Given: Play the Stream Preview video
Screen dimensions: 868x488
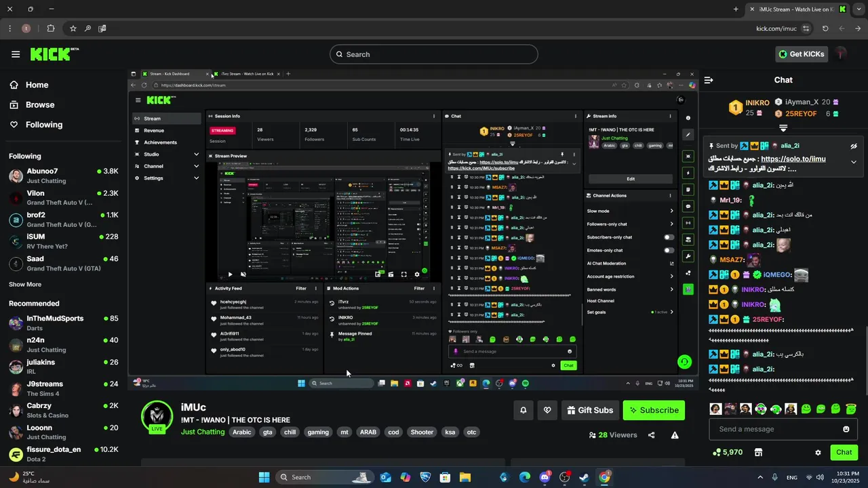Looking at the screenshot, I should click(230, 274).
